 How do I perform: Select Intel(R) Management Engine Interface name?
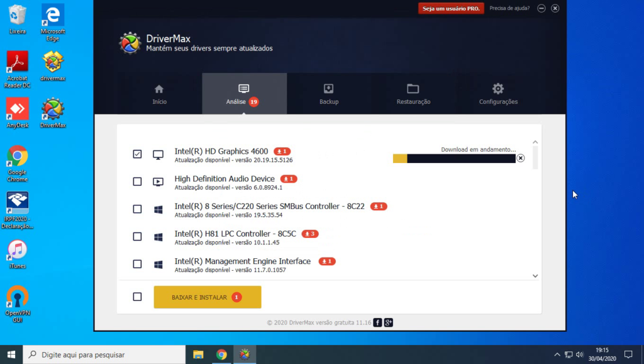point(242,261)
